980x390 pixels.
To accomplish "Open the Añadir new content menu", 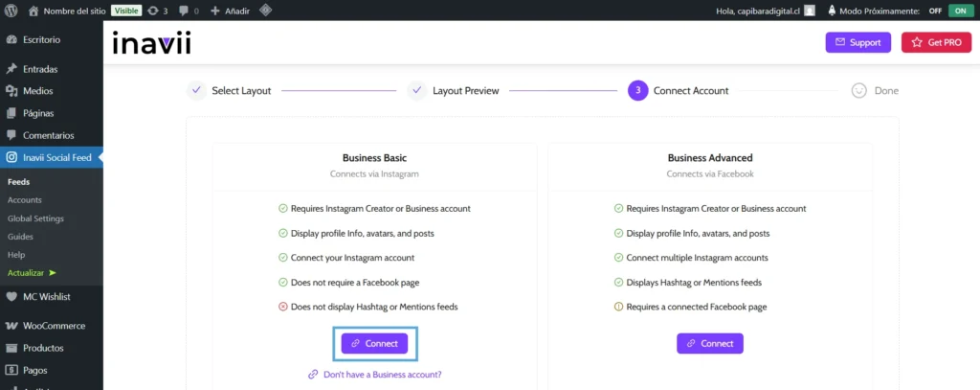I will click(x=234, y=11).
